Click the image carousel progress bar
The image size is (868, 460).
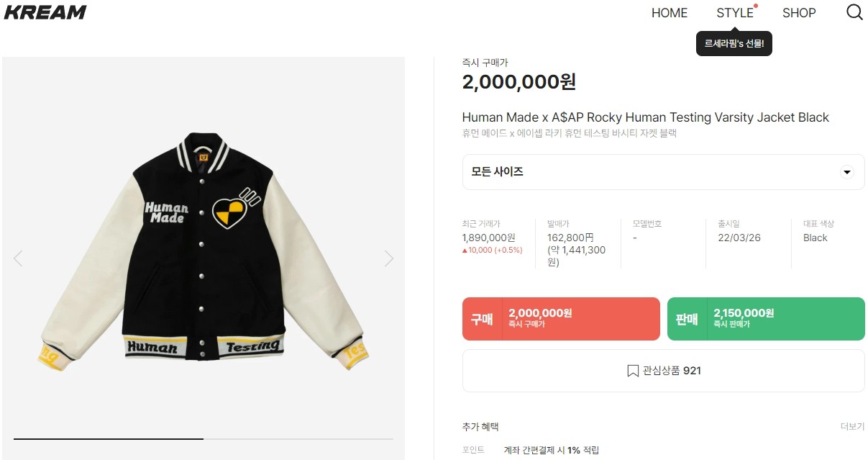[x=204, y=438]
